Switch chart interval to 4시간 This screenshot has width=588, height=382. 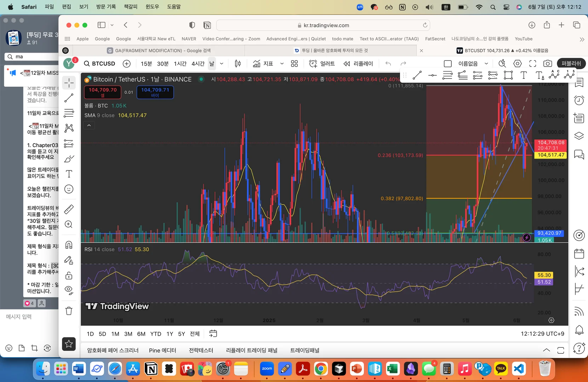(x=198, y=64)
